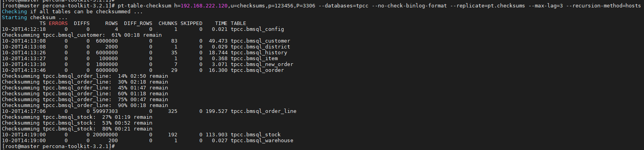Select the tpcc.bmsql_warehouse table name

[x=262, y=141]
